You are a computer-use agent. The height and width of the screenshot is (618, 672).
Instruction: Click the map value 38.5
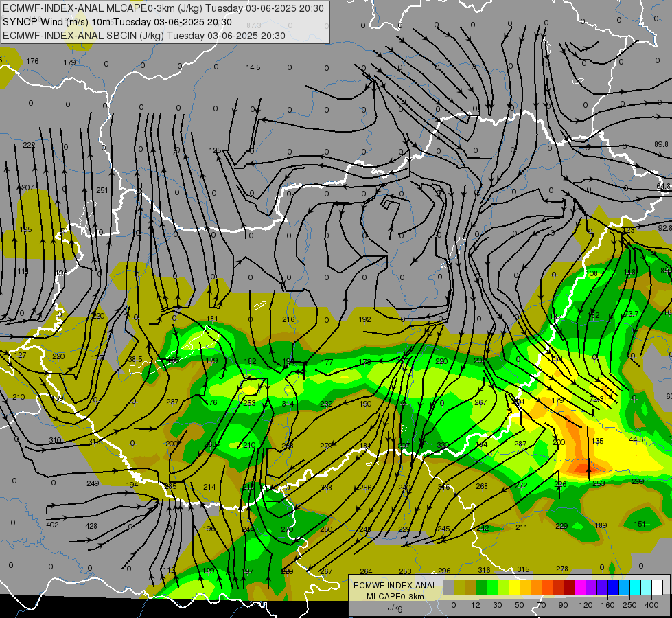click(135, 359)
